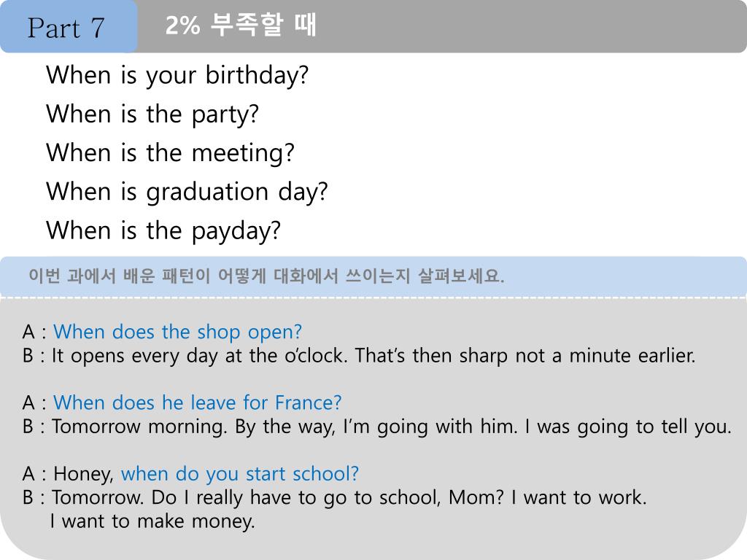Click the text 'When is graduation day?'
Screen dimensions: 747x560
[x=187, y=192]
